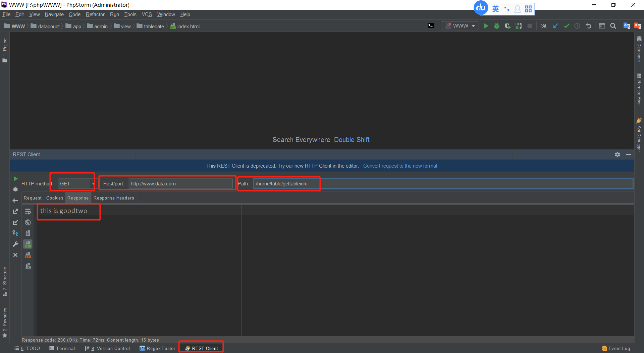Click the index.html breadcrumb item
The height and width of the screenshot is (353, 644).
185,26
